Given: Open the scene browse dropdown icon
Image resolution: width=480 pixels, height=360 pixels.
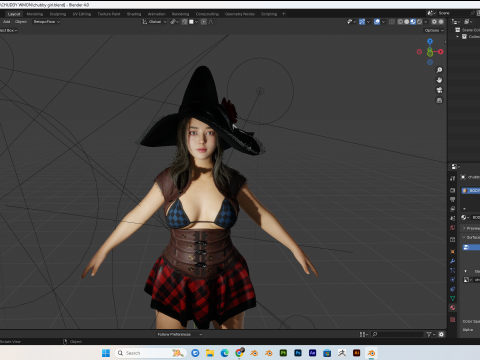Looking at the screenshot, I should (x=431, y=13).
